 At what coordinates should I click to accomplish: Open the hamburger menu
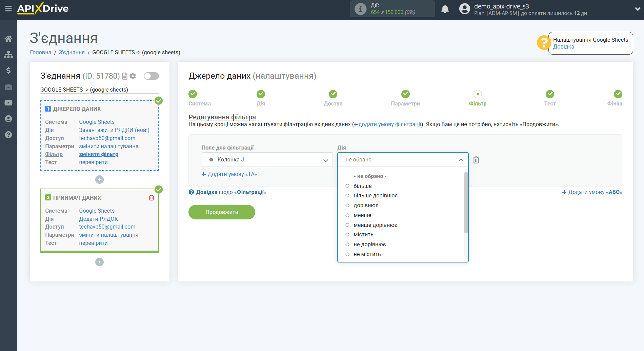point(8,8)
